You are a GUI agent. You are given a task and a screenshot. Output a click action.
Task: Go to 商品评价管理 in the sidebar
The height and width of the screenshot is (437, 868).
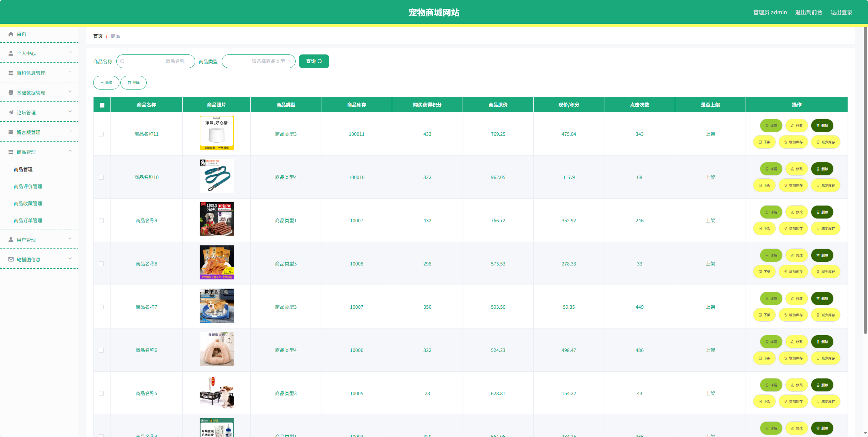[x=28, y=187]
